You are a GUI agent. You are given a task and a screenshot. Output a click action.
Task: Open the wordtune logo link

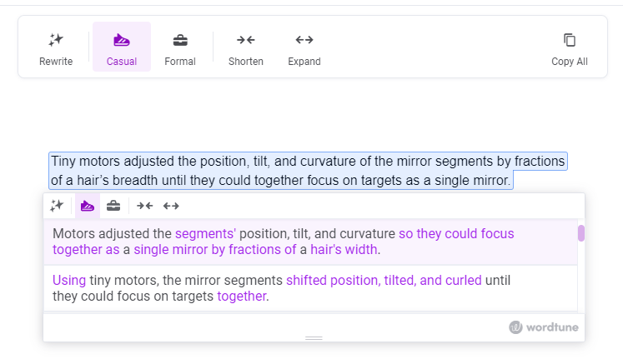(544, 327)
